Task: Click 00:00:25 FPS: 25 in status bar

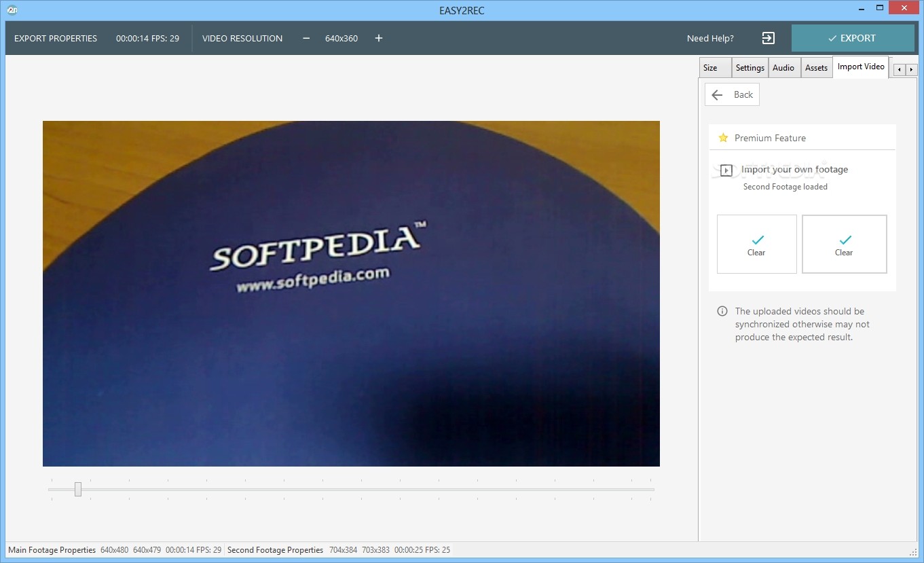Action: pyautogui.click(x=422, y=549)
